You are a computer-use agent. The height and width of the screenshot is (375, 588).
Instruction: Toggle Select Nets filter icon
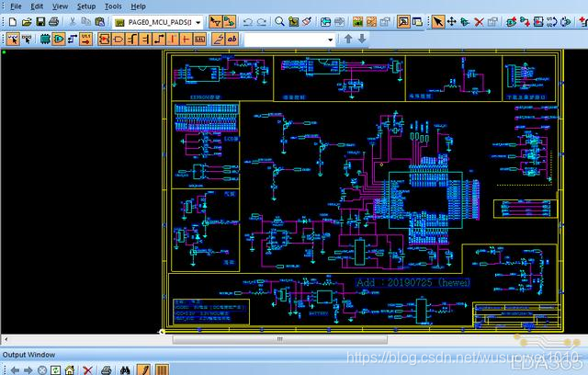pos(73,39)
